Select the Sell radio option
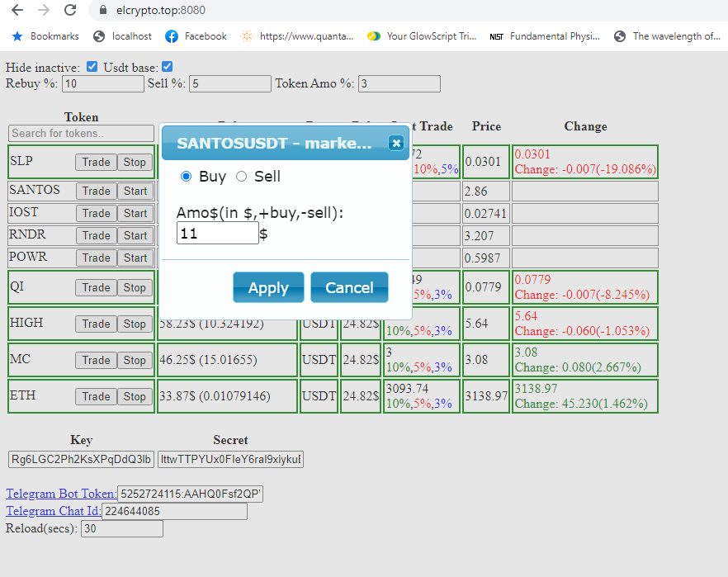Screen dimensions: 728x577 pos(241,177)
